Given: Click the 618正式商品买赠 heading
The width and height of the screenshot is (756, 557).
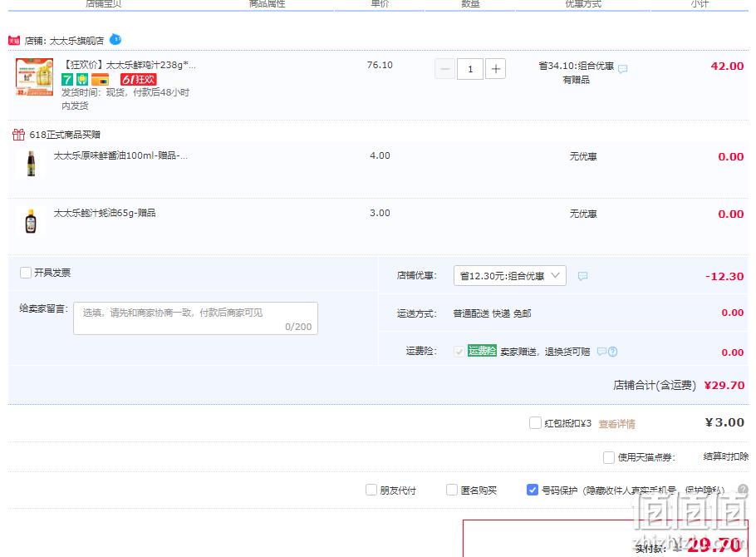Looking at the screenshot, I should [65, 135].
